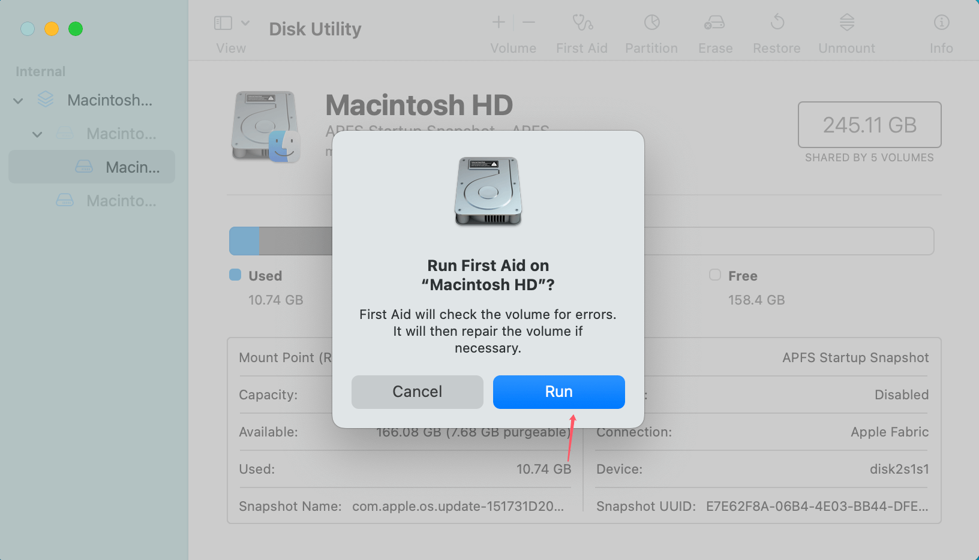Collapse the top Macintosh HD tree item
979x560 pixels.
pyautogui.click(x=17, y=100)
